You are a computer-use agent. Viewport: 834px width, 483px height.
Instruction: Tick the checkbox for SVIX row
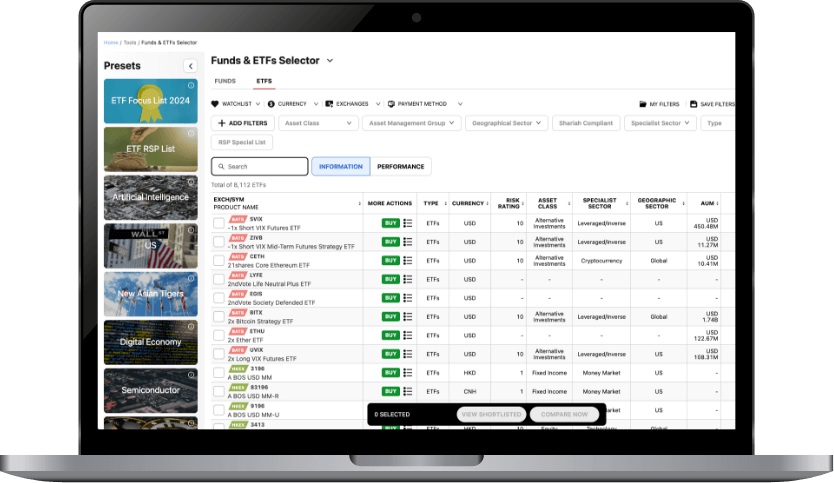tap(219, 223)
